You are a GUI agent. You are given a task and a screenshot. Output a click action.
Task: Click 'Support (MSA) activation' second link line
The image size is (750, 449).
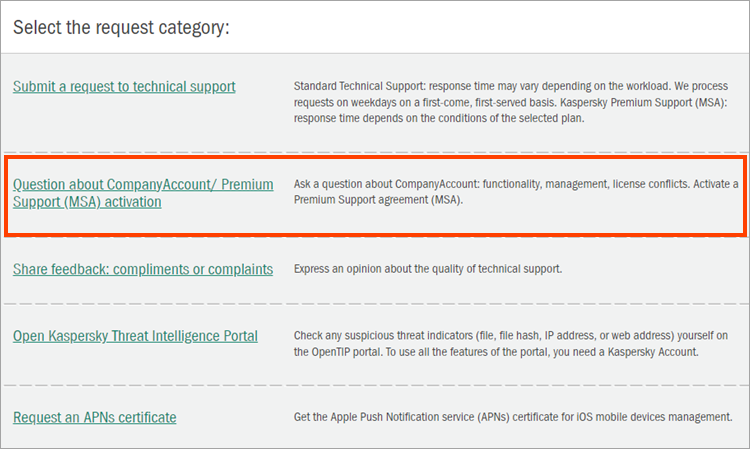tap(87, 201)
